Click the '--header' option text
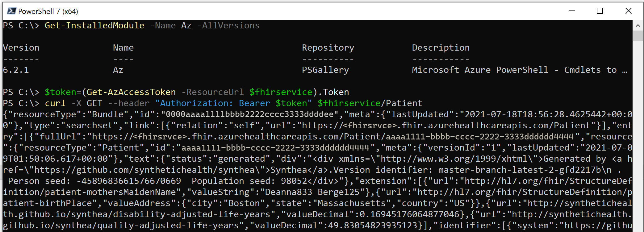Image resolution: width=644 pixels, height=232 pixels. (129, 103)
